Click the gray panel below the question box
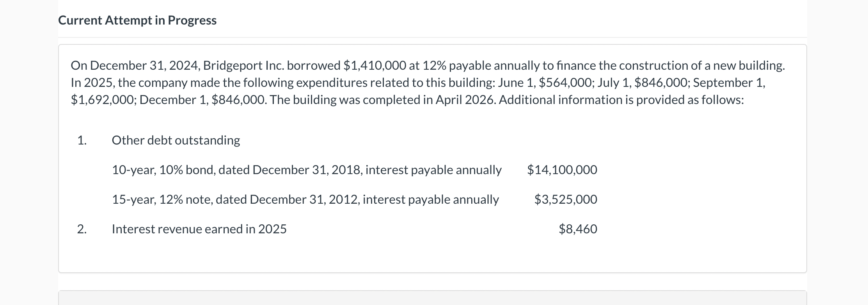868x305 pixels. click(x=432, y=298)
